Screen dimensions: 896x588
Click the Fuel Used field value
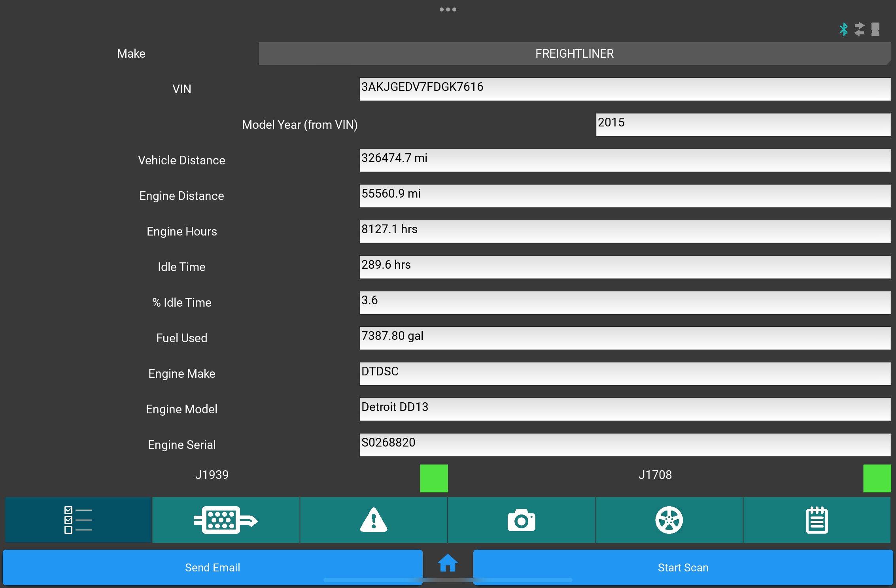[624, 338]
